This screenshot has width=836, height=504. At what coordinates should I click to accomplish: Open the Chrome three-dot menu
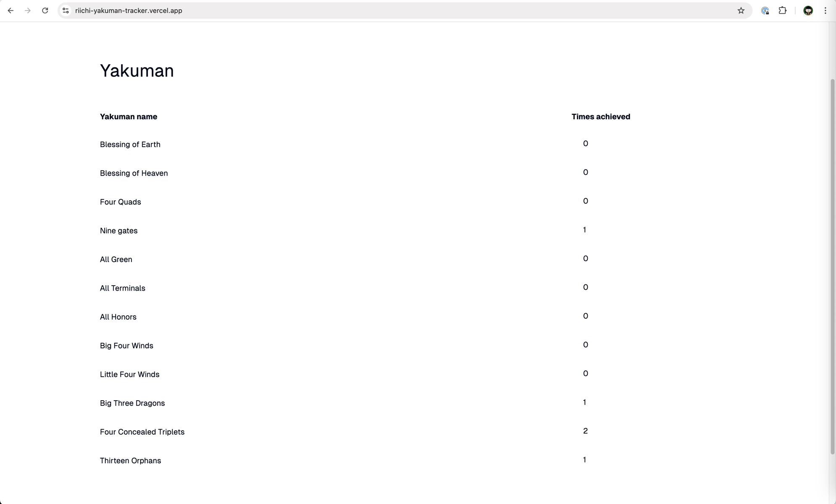(825, 10)
